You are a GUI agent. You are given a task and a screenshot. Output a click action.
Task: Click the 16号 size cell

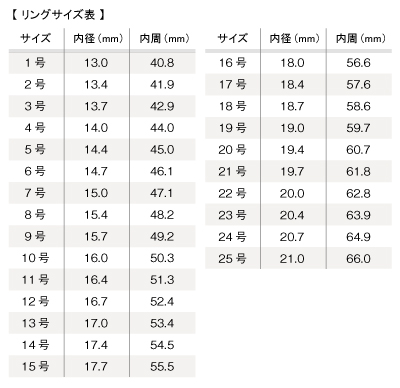click(233, 63)
